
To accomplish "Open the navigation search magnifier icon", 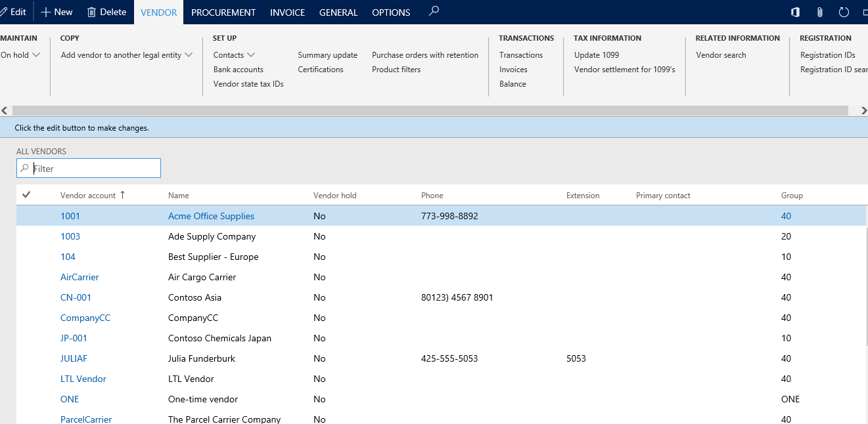I will (x=433, y=12).
